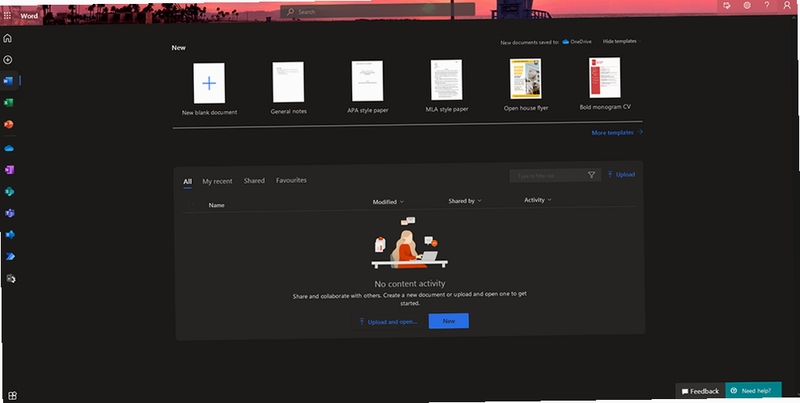The image size is (800, 403).
Task: Open PowerPoint from the sidebar
Action: click(8, 124)
